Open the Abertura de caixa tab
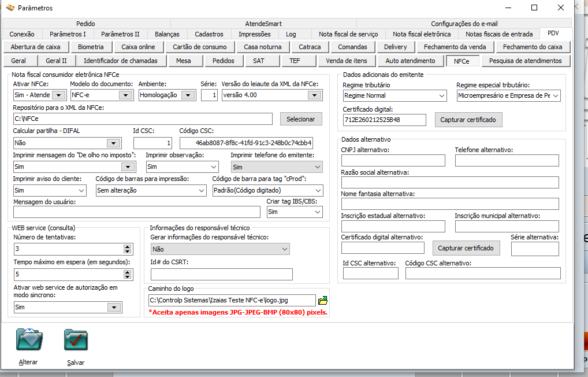 35,47
